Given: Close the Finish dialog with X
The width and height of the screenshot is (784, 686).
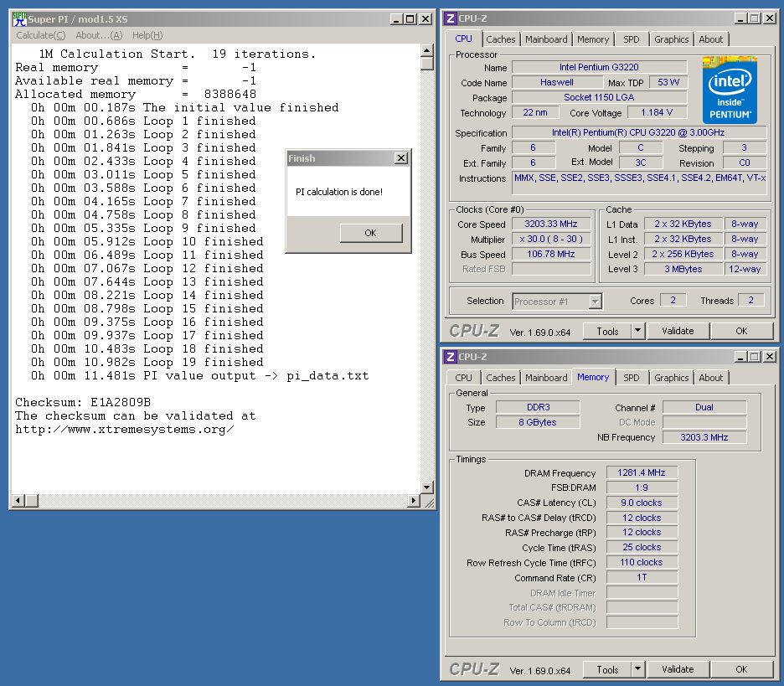Looking at the screenshot, I should point(401,158).
